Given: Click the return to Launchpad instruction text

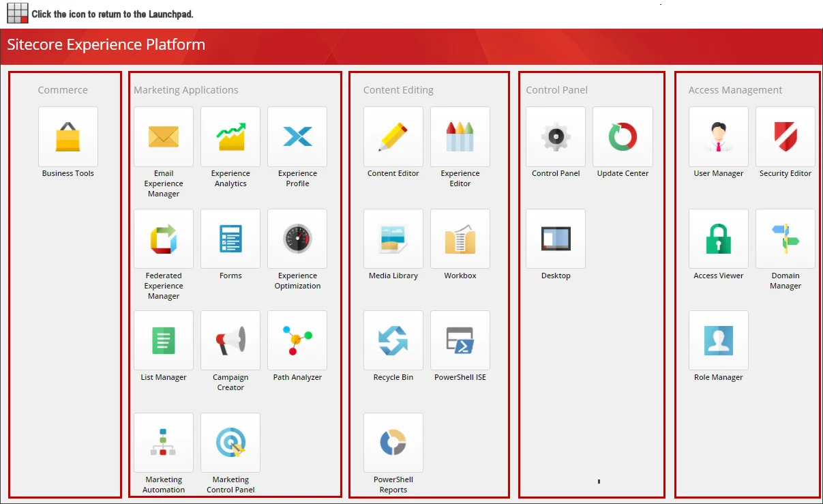Looking at the screenshot, I should (113, 14).
